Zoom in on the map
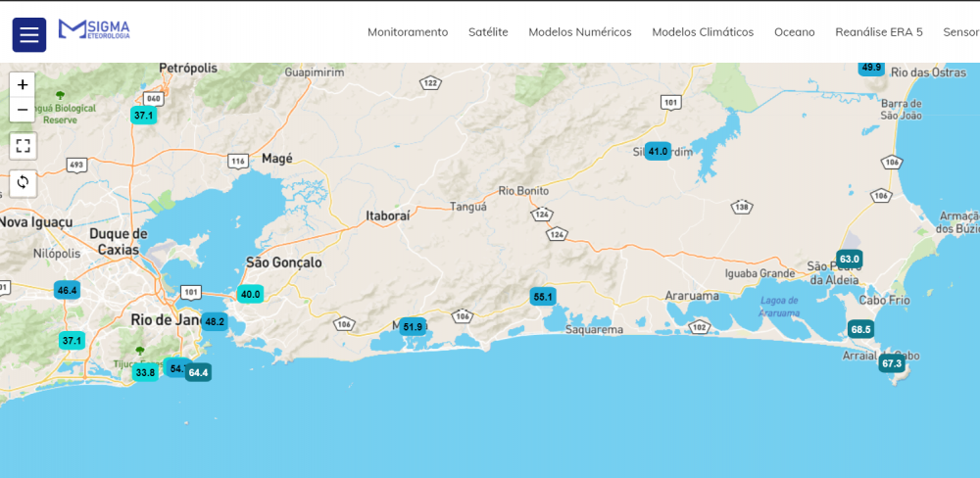The width and height of the screenshot is (980, 478). point(23,85)
